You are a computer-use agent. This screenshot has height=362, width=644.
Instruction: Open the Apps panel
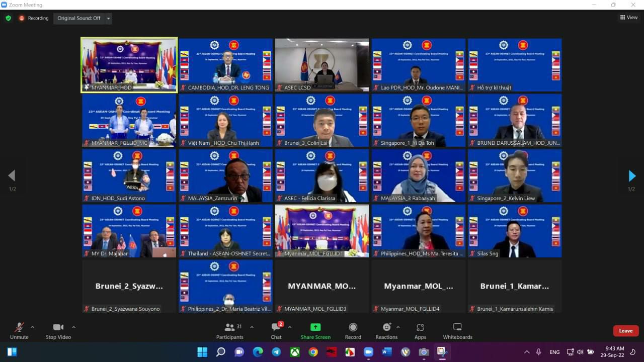point(420,330)
